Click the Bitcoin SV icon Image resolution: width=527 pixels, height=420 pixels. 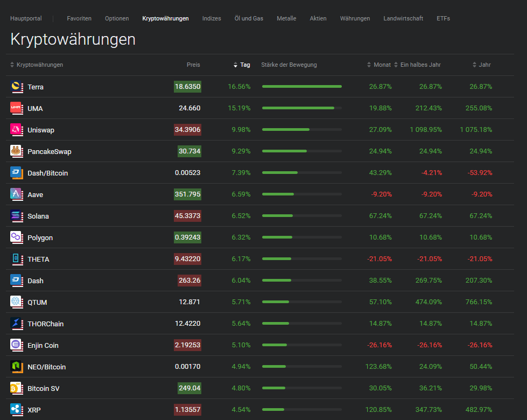16,388
